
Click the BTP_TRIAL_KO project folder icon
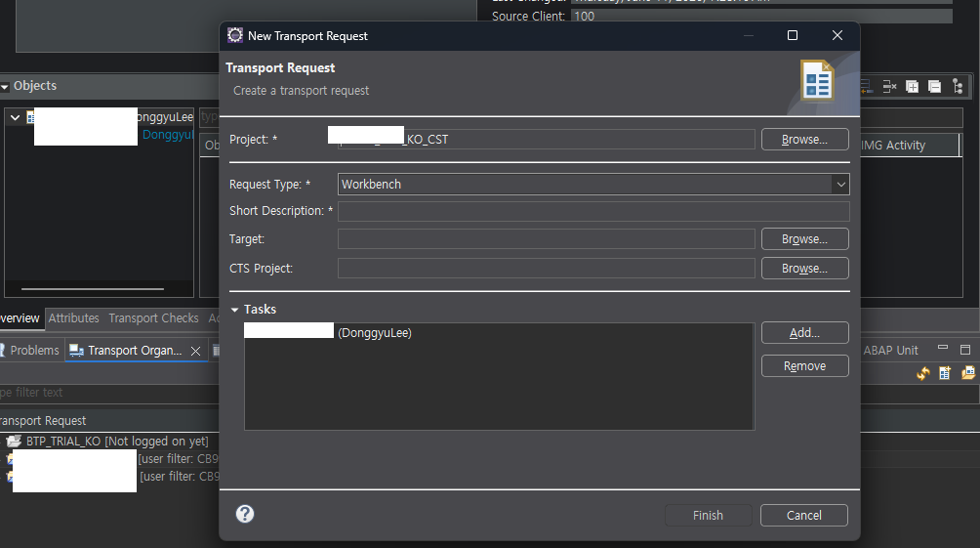(14, 441)
